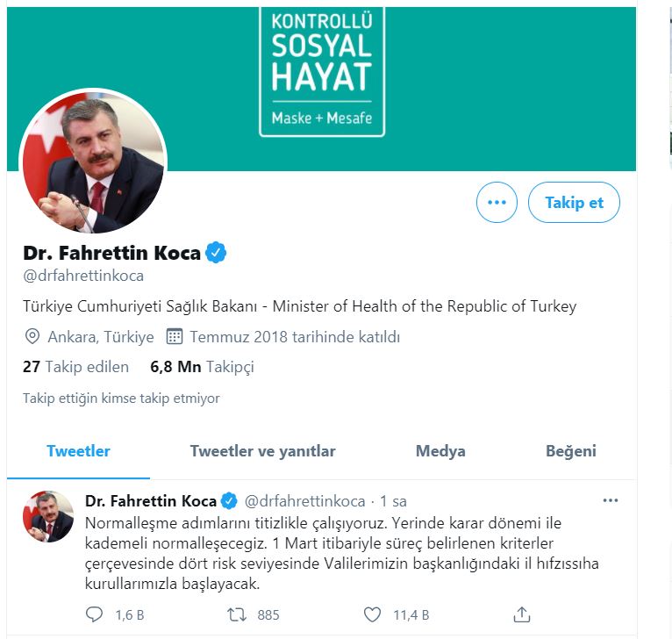The image size is (672, 639).
Task: Open profile three-dot more options button
Action: (x=497, y=203)
